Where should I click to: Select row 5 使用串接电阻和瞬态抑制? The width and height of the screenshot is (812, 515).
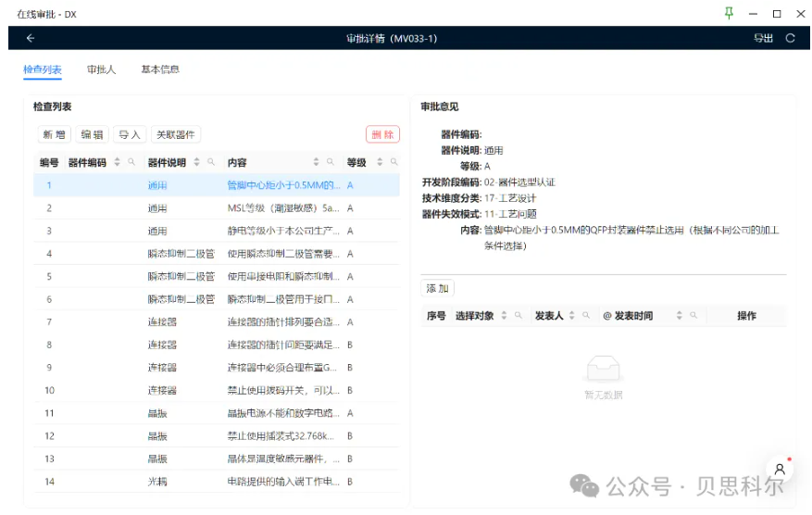(217, 276)
